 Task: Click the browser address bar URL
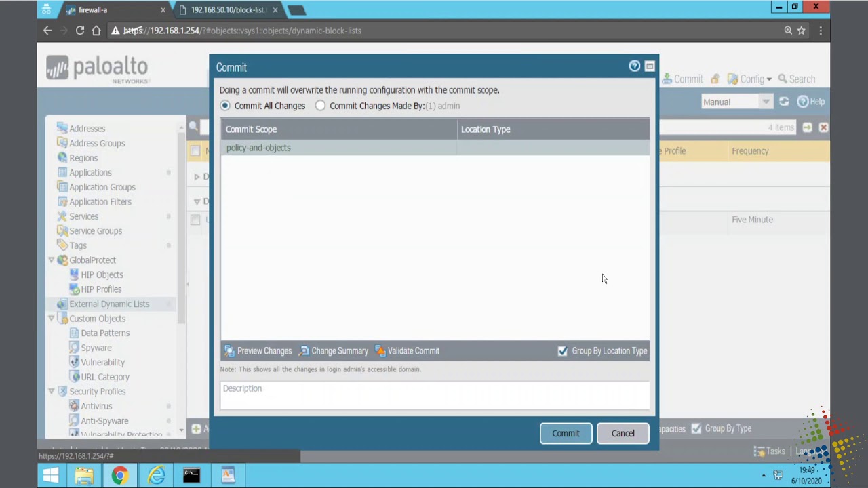point(242,30)
